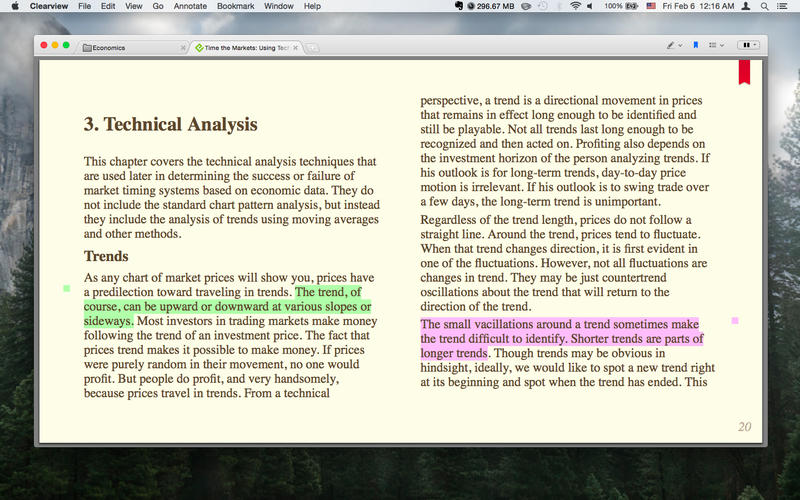Click the pink highlight margin marker
This screenshot has height=500, width=800.
click(735, 321)
